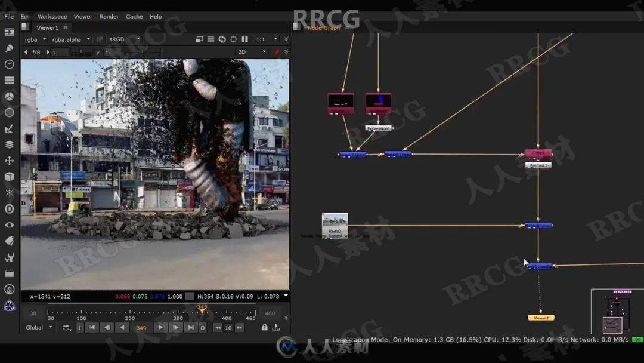Switch to the Viewer1 tab
Screen dimensions: 644x363
tap(47, 27)
